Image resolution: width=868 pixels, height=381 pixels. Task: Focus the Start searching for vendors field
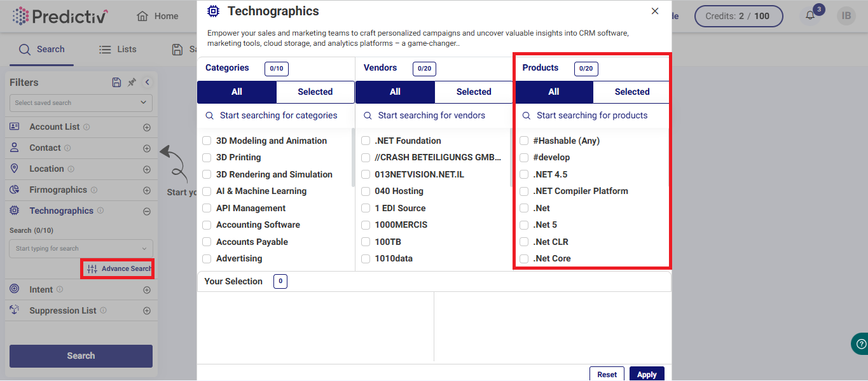pos(434,116)
